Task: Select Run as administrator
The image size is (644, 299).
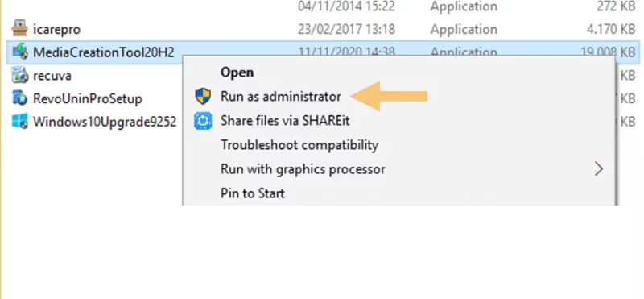Action: coord(281,96)
